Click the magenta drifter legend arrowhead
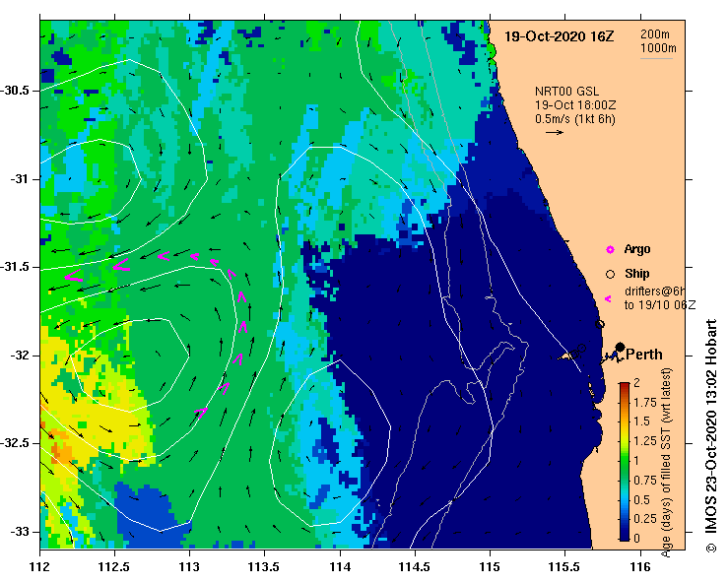The width and height of the screenshot is (728, 583). tap(608, 299)
